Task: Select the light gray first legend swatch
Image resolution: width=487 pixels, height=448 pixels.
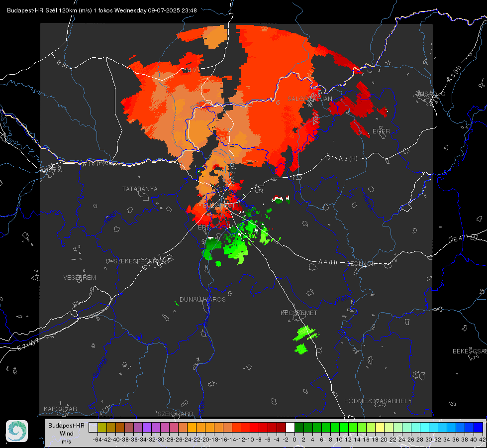Action: click(93, 427)
